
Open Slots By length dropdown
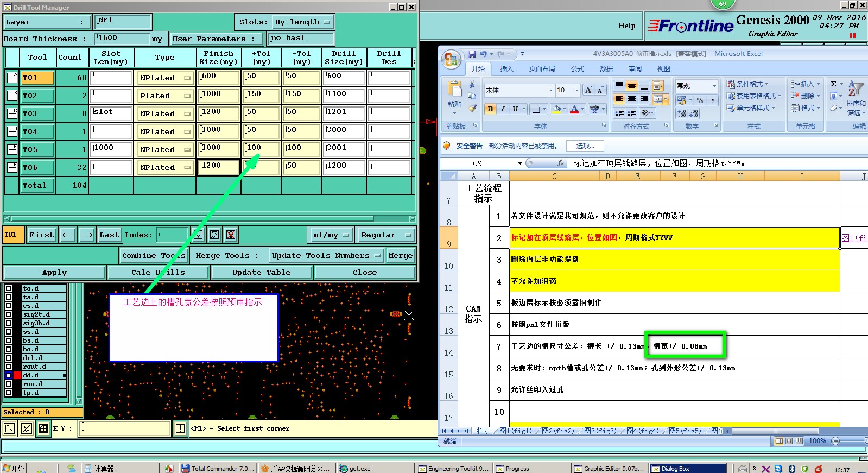[303, 22]
